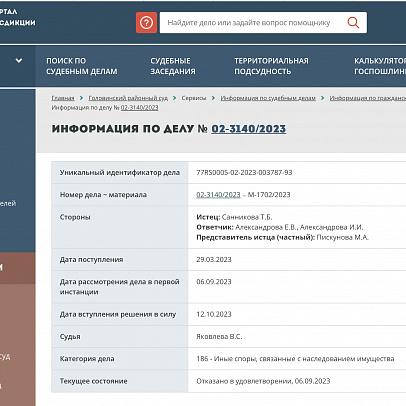Focus the case search input field
The width and height of the screenshot is (406, 406).
click(x=252, y=23)
